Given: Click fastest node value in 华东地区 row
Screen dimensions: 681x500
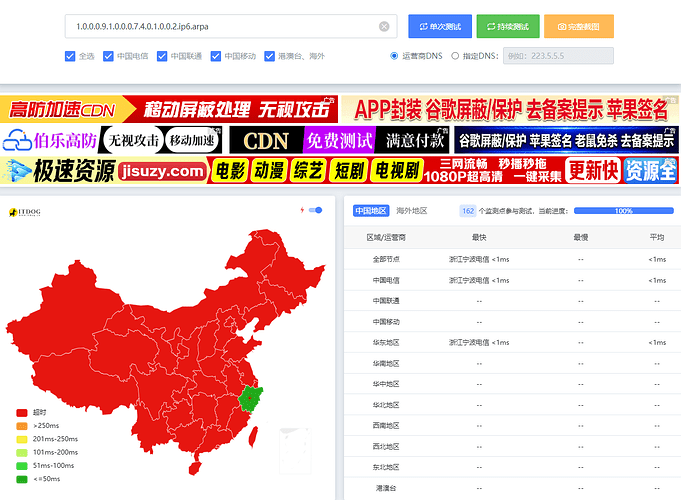Looking at the screenshot, I should click(x=479, y=342).
